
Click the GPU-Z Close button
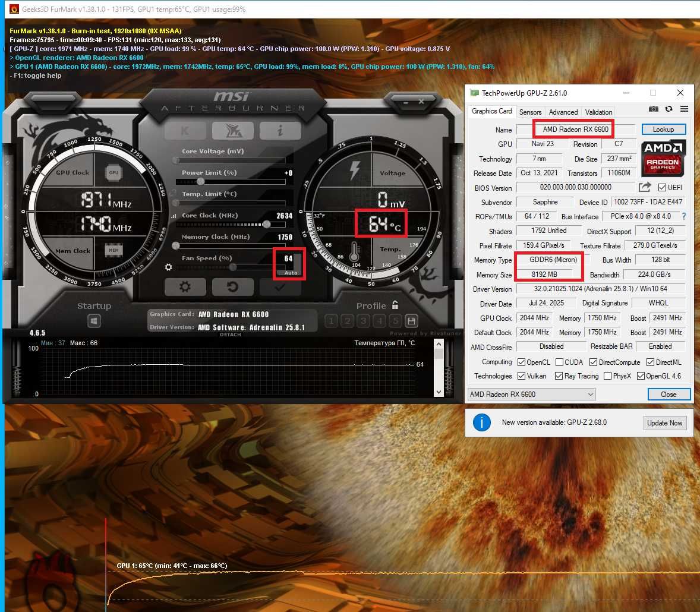[x=669, y=394]
